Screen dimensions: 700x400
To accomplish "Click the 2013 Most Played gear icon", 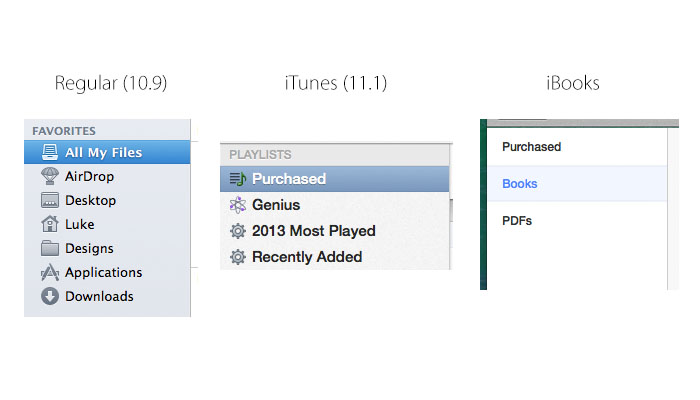I will coord(238,231).
